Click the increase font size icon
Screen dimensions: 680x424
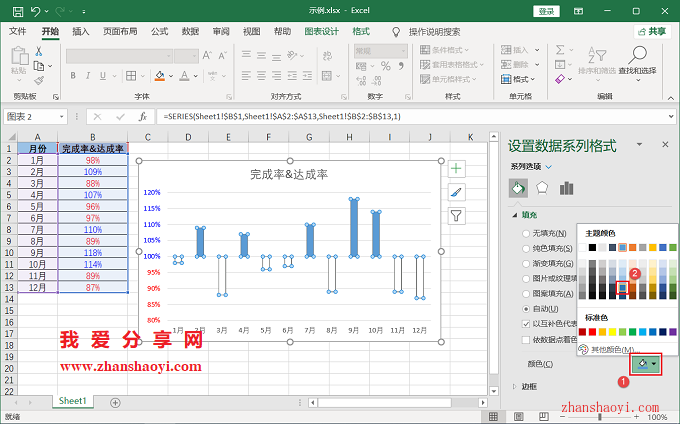(x=207, y=55)
